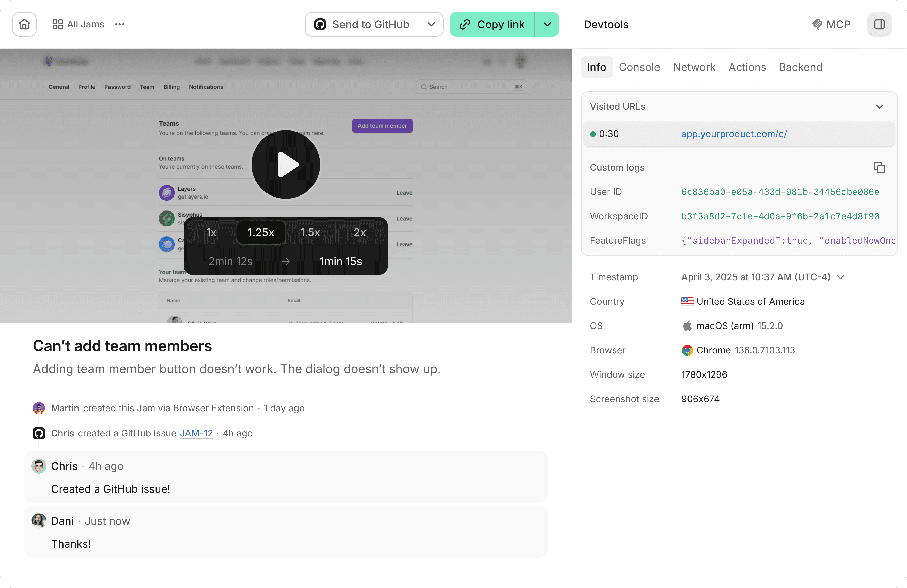907x588 pixels.
Task: Click Martin's avatar in activity log
Action: (39, 408)
